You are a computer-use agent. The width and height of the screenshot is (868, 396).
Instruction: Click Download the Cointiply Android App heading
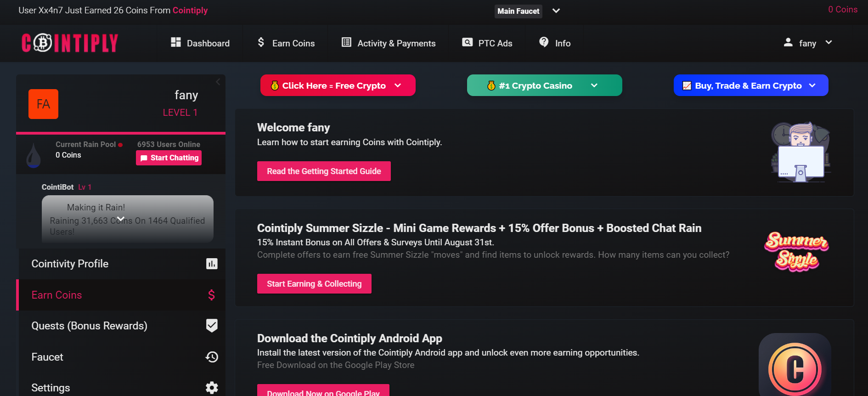click(349, 338)
